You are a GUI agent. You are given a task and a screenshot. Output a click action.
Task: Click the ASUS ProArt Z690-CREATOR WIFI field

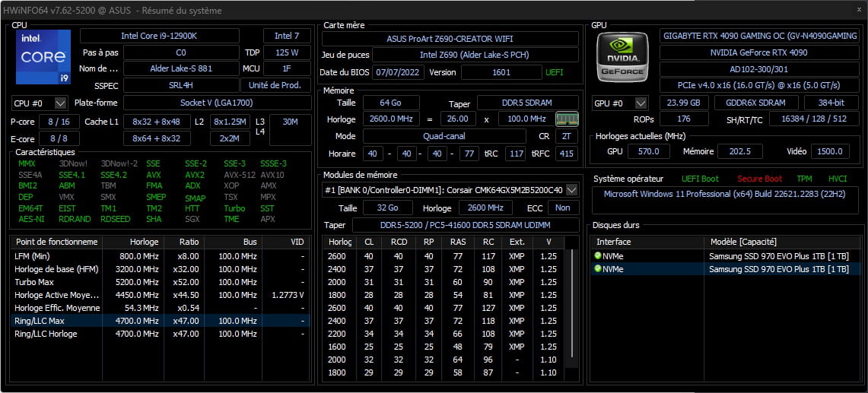tap(450, 39)
